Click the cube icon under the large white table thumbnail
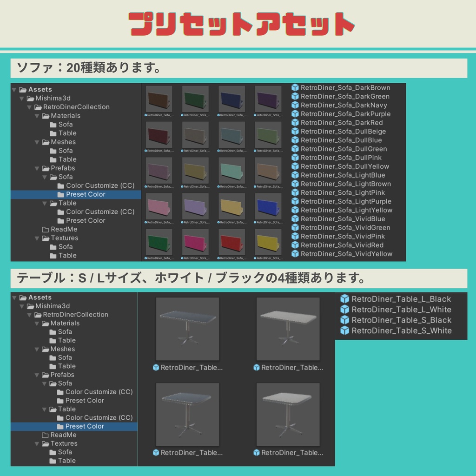The height and width of the screenshot is (476, 476). [257, 368]
